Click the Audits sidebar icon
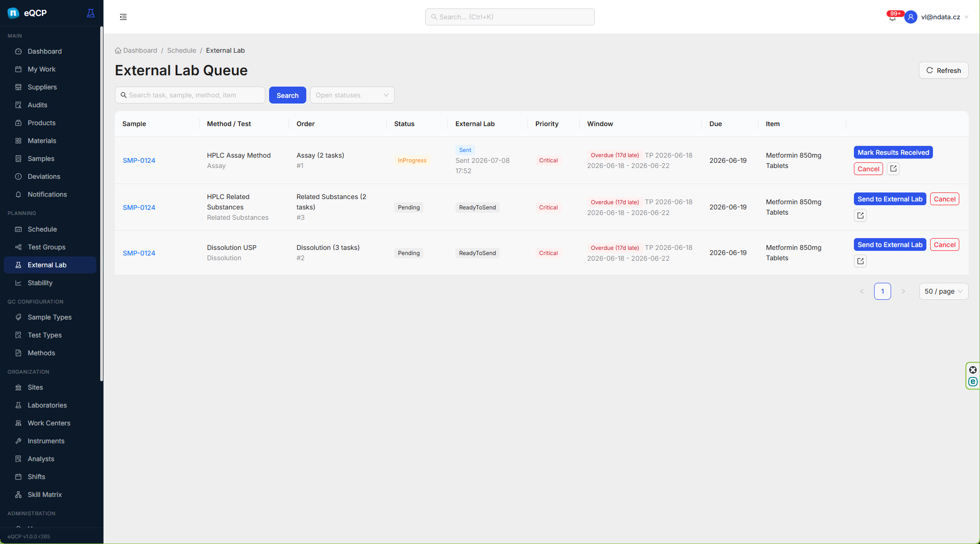This screenshot has width=980, height=544. coord(18,105)
